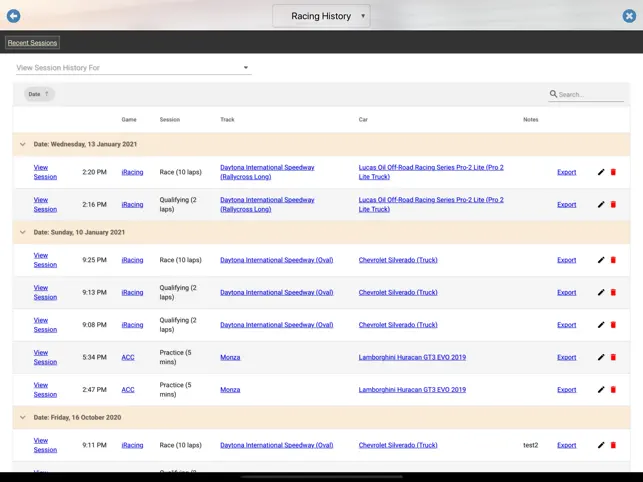Collapse the Friday, 16 October 2020 group
This screenshot has width=643, height=482.
tap(23, 418)
